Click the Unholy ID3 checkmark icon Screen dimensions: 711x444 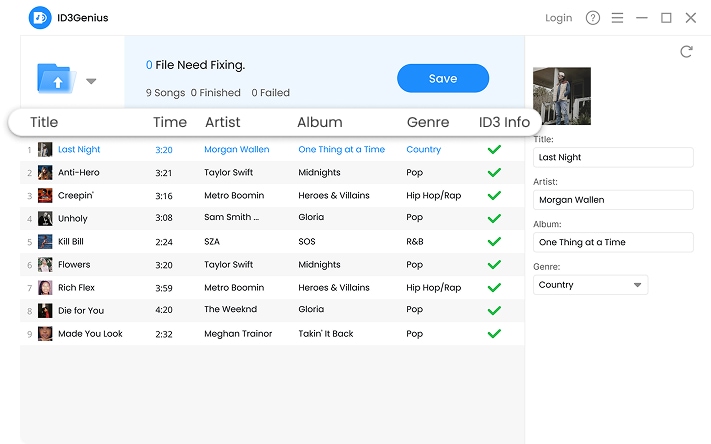[494, 219]
